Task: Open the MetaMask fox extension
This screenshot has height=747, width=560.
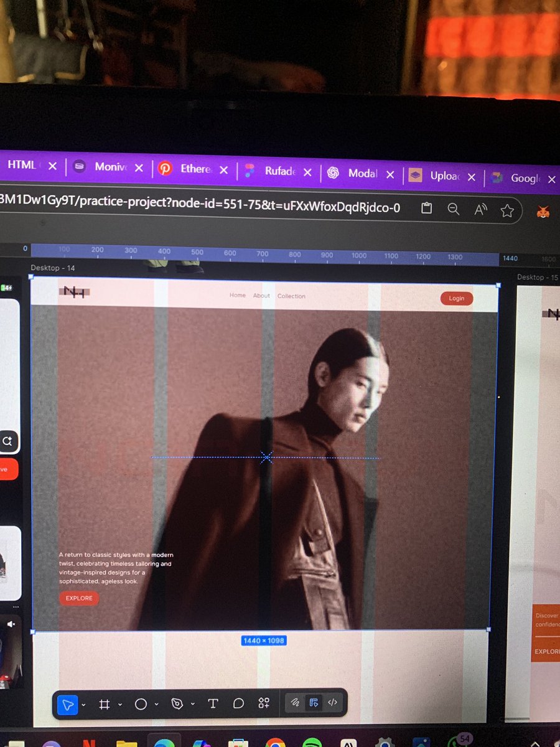Action: pos(543,212)
